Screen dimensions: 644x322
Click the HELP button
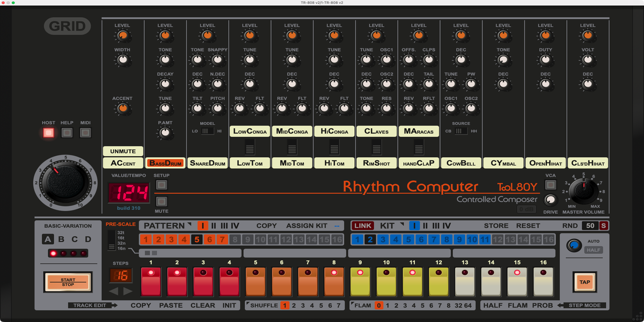pos(67,133)
